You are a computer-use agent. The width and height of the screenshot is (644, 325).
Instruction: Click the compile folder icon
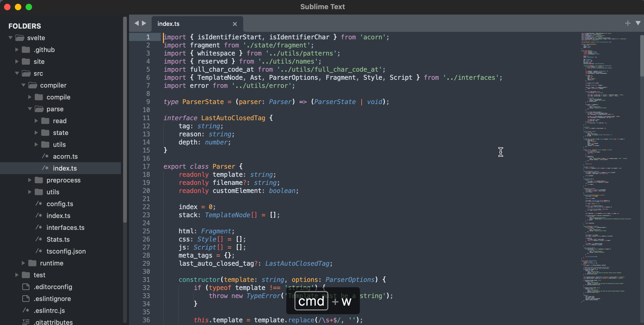pos(39,97)
